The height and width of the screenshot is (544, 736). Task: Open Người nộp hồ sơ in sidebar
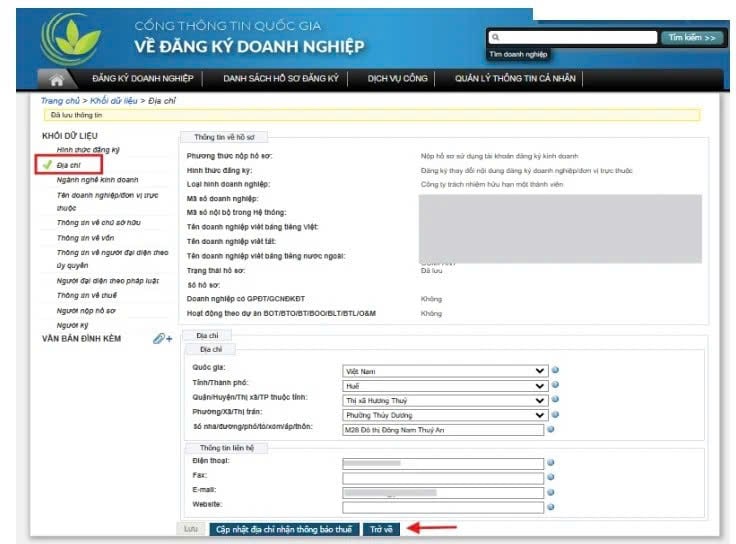86,310
